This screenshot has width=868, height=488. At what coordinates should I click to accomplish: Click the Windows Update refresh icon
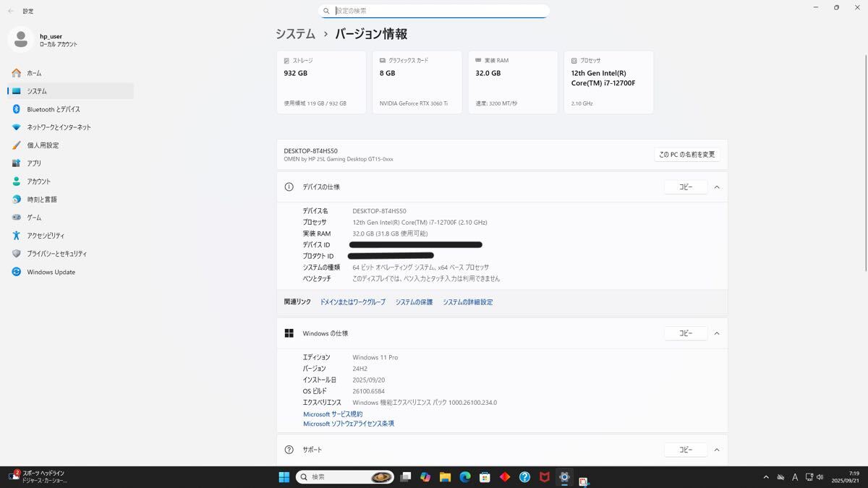coord(16,272)
